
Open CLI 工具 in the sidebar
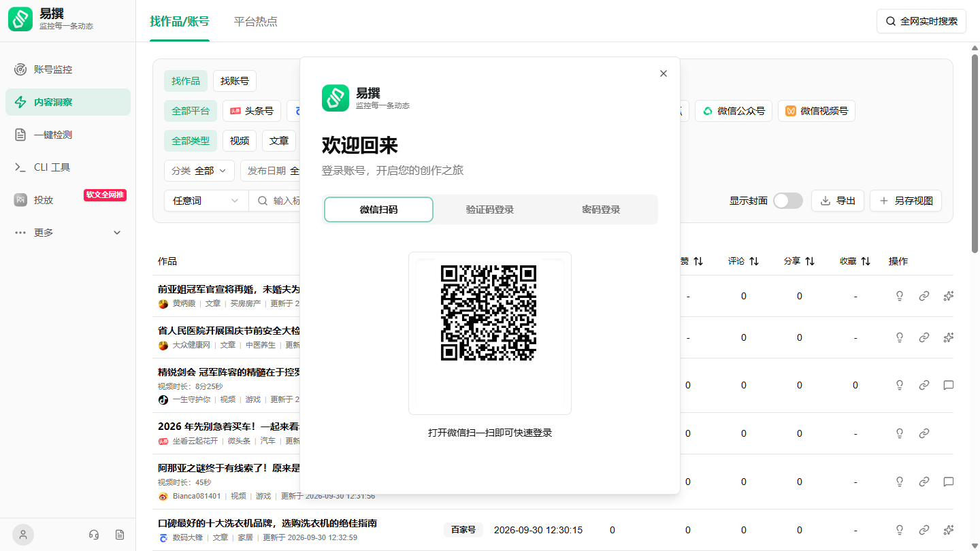68,167
